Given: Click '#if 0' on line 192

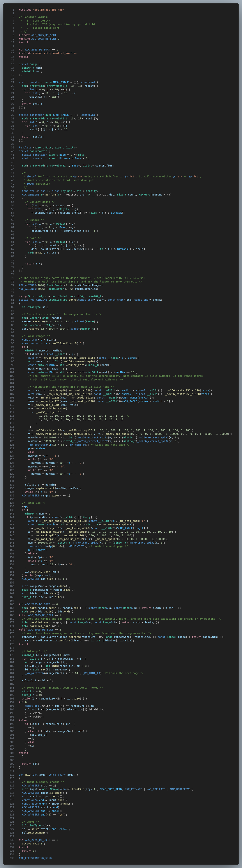Looking at the screenshot, I should pos(23,702).
